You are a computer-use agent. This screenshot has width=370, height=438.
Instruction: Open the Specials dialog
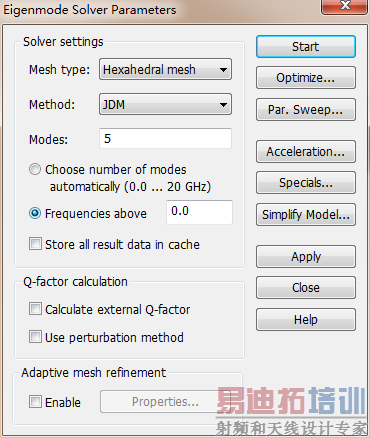click(306, 183)
